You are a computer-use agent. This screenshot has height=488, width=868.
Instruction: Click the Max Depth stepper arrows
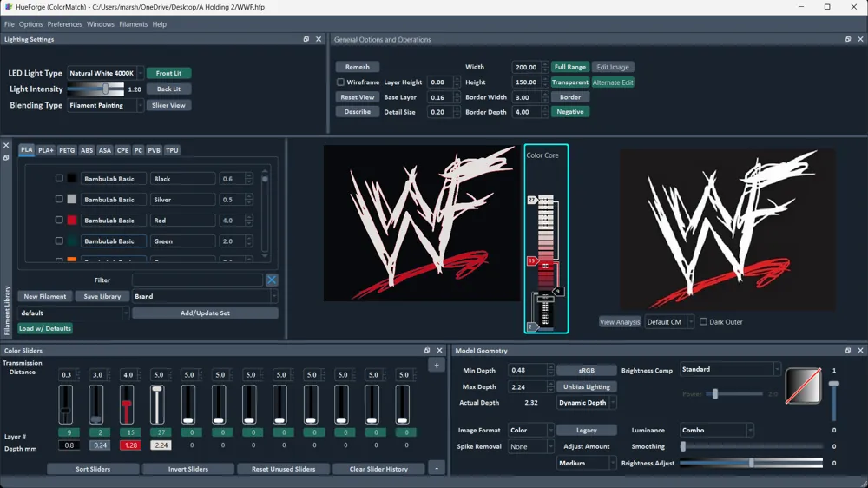pyautogui.click(x=550, y=386)
